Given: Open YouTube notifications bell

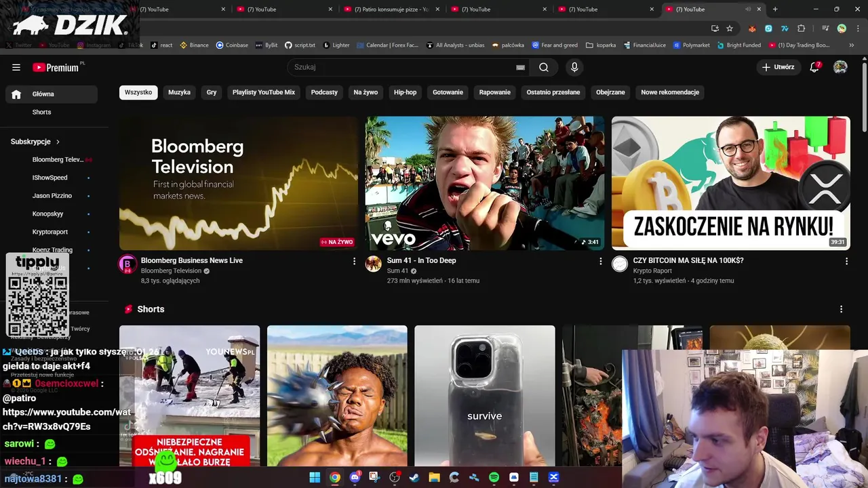Looking at the screenshot, I should (815, 67).
